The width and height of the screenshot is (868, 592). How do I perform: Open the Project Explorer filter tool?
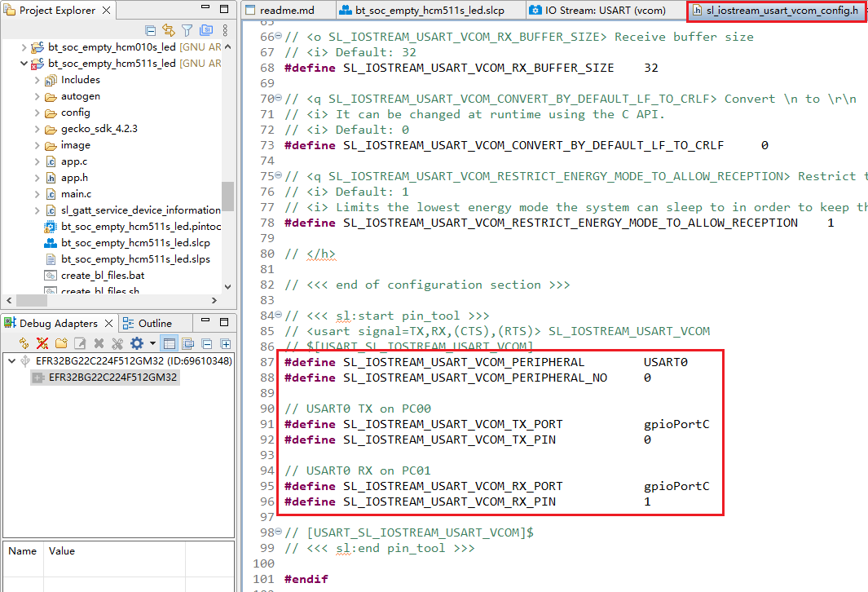click(x=187, y=30)
